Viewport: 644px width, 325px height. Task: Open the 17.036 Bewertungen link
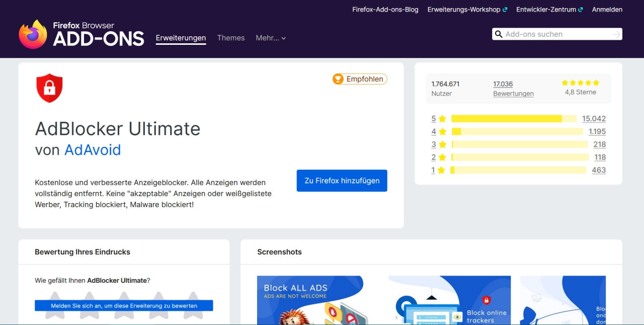coord(513,89)
